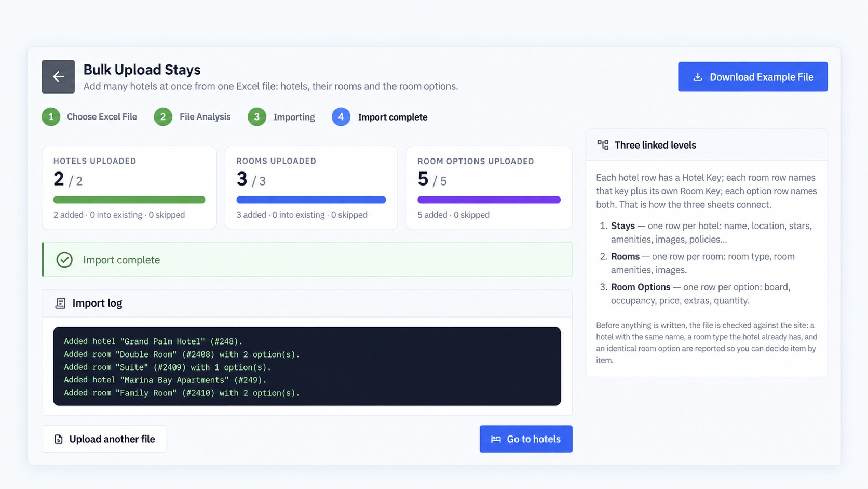Click the Three linked levels hierarchy icon
The width and height of the screenshot is (868, 489).
tap(603, 145)
